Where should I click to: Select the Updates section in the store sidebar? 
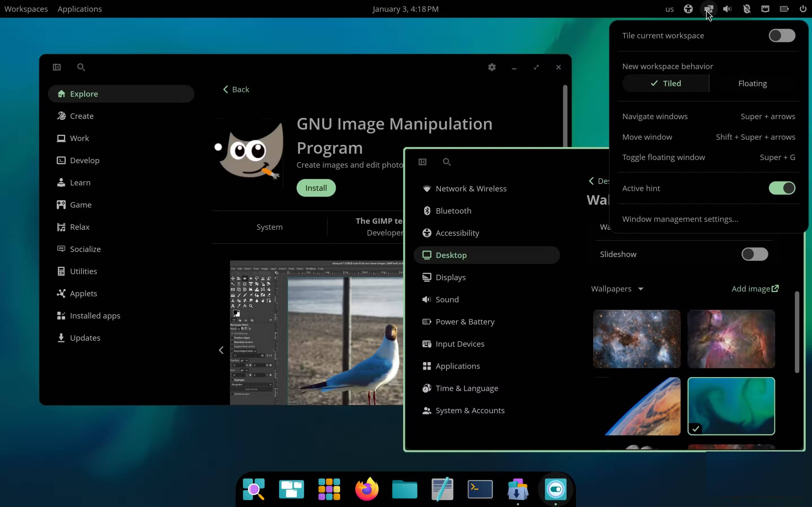click(85, 338)
